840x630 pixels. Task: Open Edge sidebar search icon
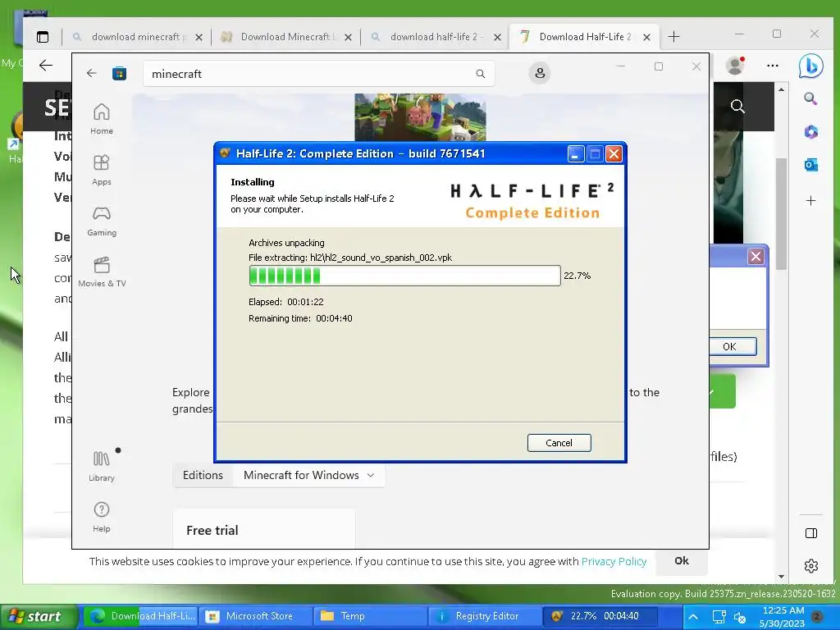pyautogui.click(x=810, y=98)
